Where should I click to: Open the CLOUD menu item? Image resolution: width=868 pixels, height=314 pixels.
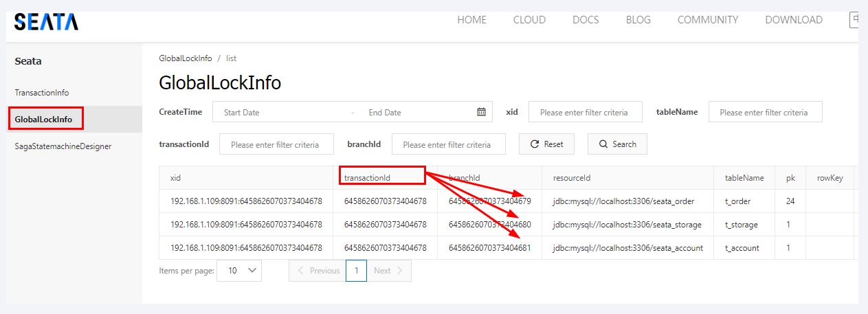point(529,20)
